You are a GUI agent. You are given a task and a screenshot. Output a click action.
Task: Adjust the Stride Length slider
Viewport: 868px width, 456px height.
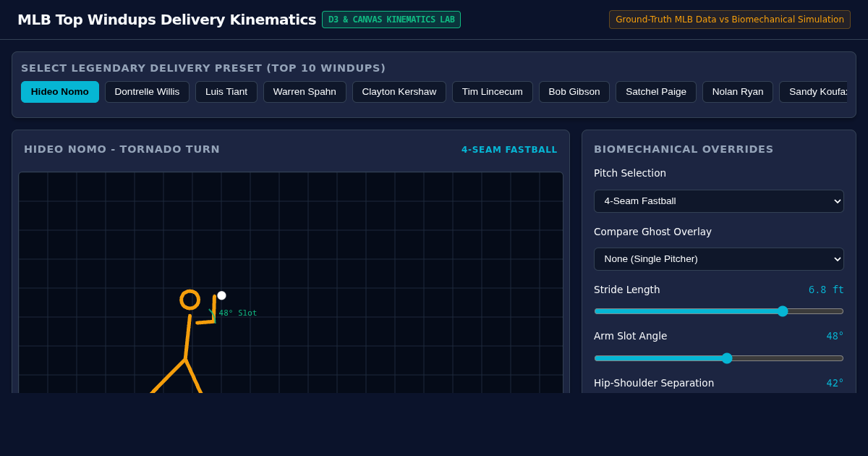[719, 311]
